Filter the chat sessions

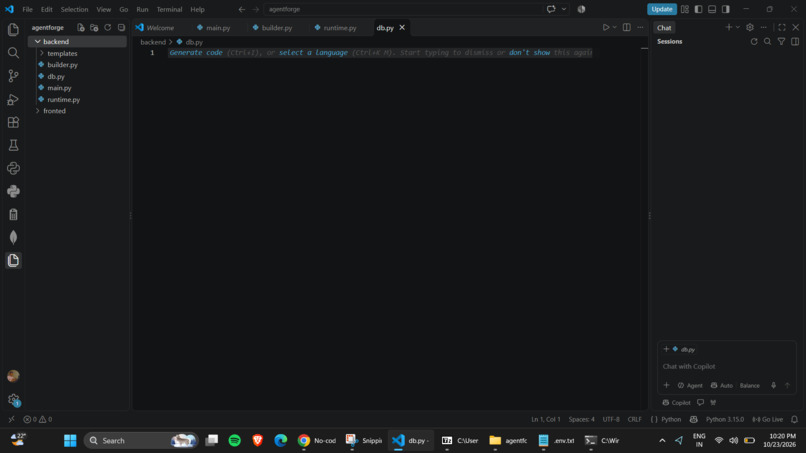pos(781,42)
